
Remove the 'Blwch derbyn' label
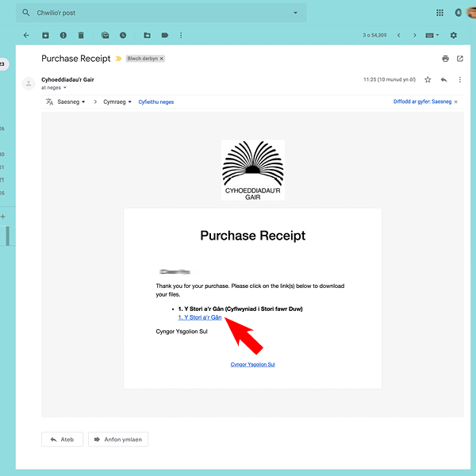(x=162, y=59)
